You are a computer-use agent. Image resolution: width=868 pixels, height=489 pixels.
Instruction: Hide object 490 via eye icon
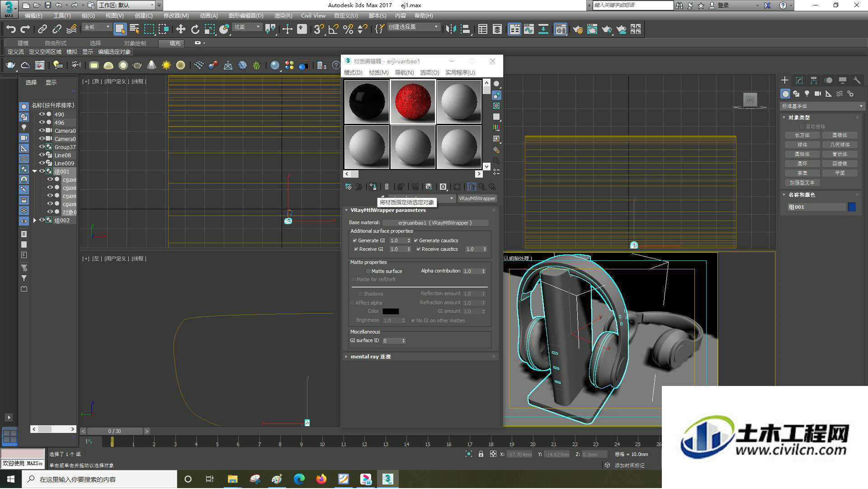(x=42, y=114)
